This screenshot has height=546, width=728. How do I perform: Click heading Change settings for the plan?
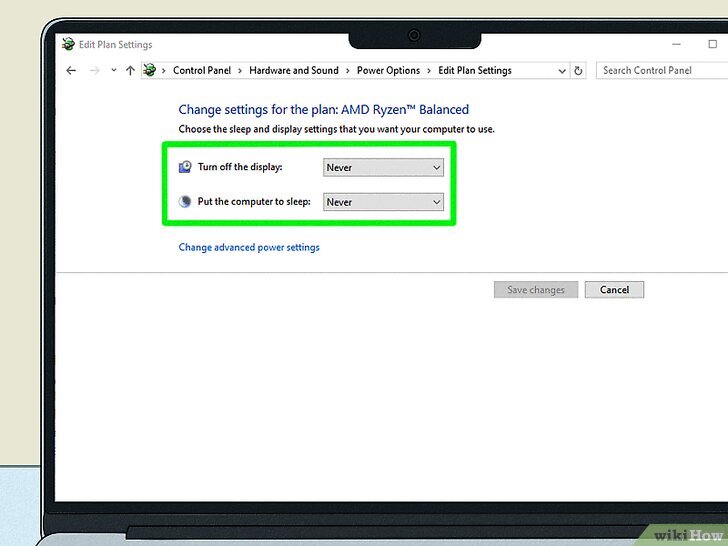(x=324, y=110)
